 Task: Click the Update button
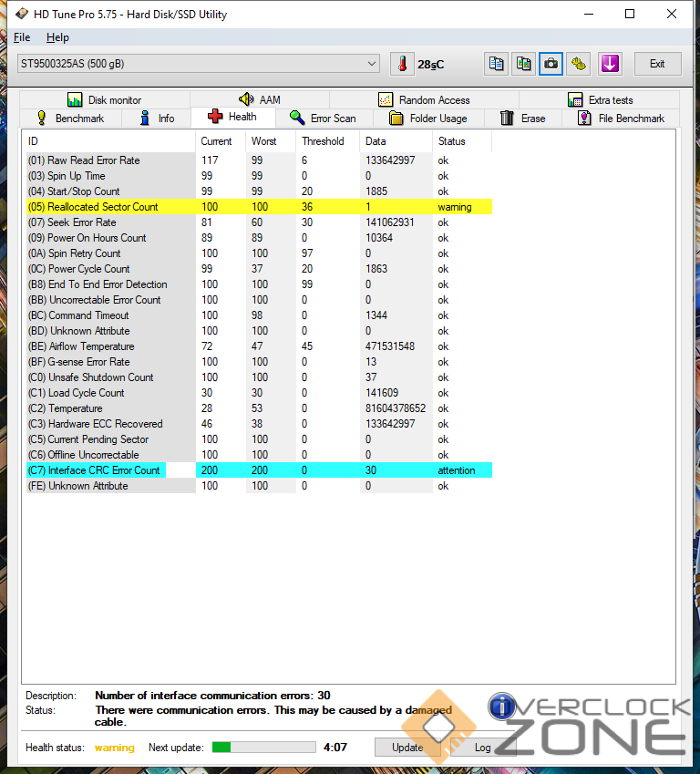(x=407, y=748)
